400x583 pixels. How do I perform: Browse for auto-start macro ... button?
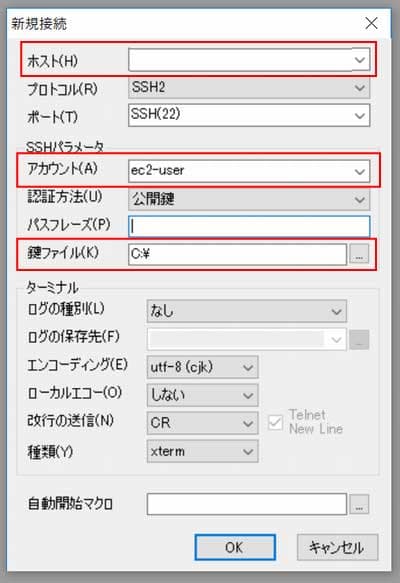click(x=359, y=504)
